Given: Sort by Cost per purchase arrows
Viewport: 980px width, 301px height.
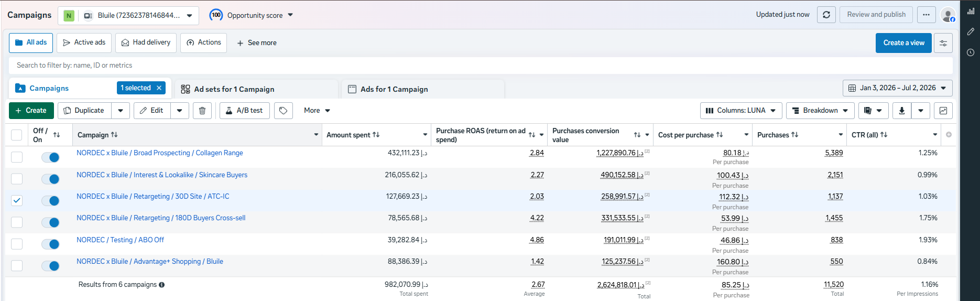Looking at the screenshot, I should pos(720,135).
